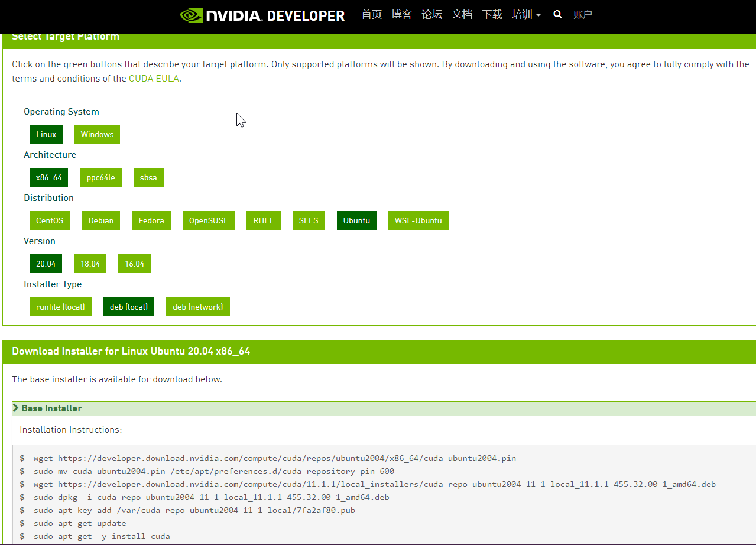Choose x86_64 architecture
Viewport: 756px width, 545px height.
pos(48,177)
